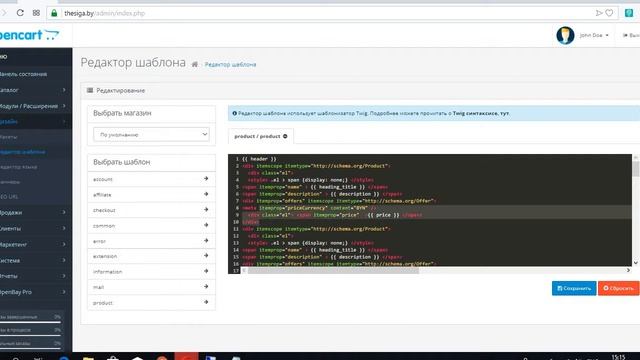
Task: Close the product / product tab
Action: pyautogui.click(x=285, y=136)
